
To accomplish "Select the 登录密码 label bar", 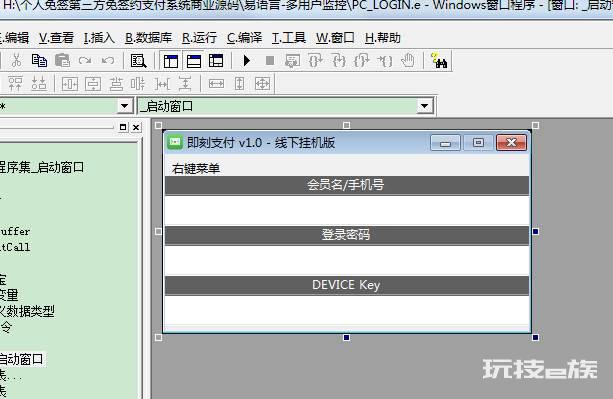I will click(347, 235).
